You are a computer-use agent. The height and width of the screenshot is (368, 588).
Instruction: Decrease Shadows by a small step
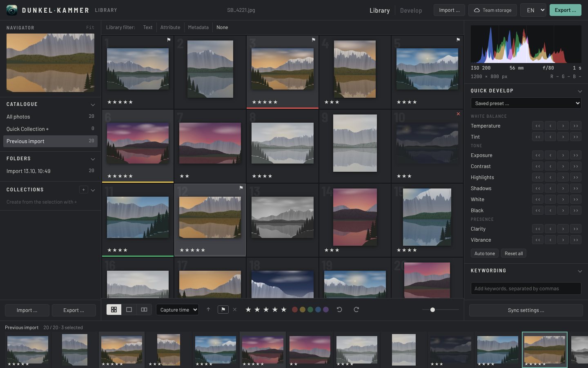(550, 188)
